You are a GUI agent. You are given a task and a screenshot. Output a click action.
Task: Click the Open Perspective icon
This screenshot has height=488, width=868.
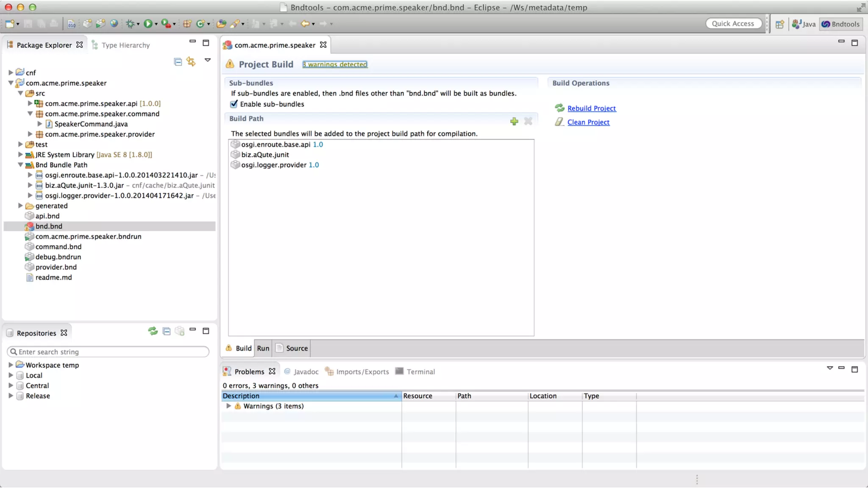[x=779, y=24]
